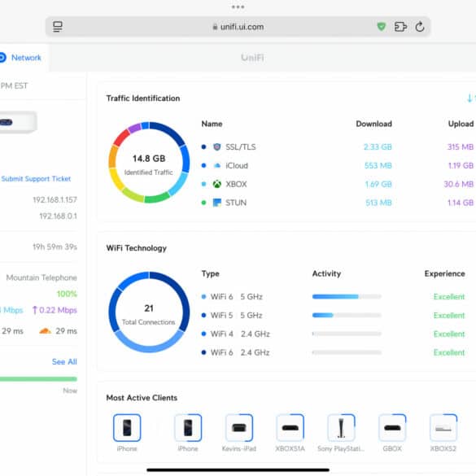Click the Download column header

(x=373, y=124)
